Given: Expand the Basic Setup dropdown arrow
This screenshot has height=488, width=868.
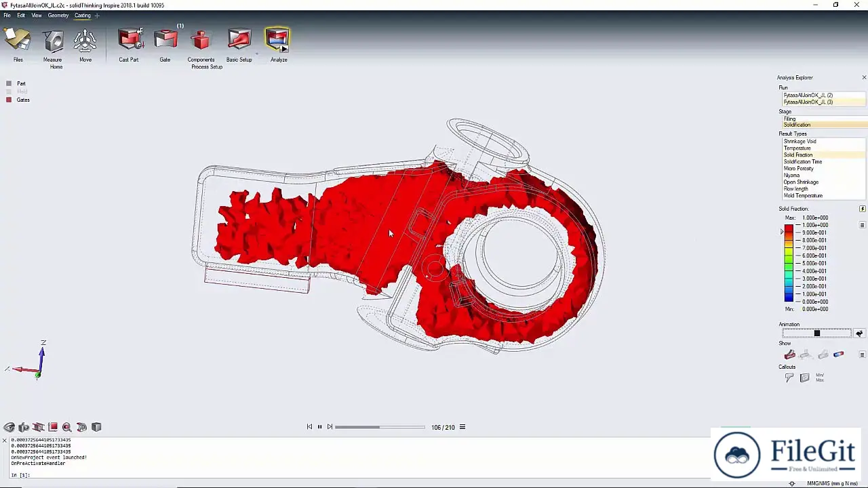Looking at the screenshot, I should point(256,53).
